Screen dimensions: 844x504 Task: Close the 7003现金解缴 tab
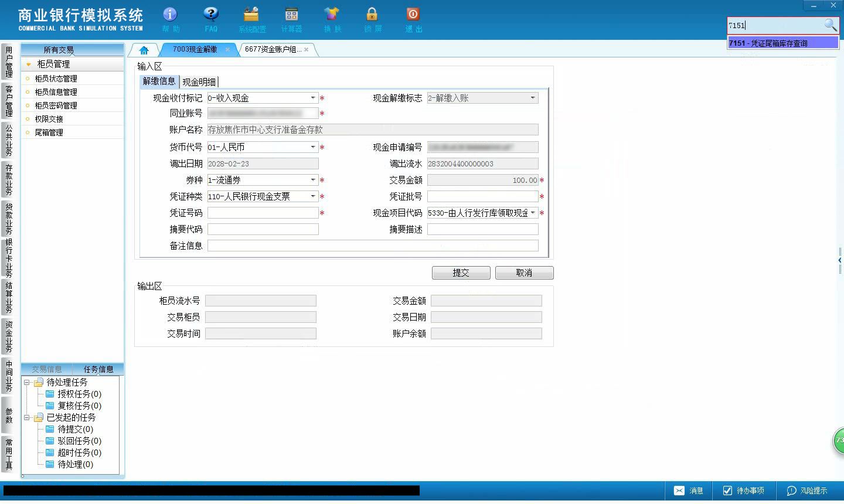pos(227,50)
